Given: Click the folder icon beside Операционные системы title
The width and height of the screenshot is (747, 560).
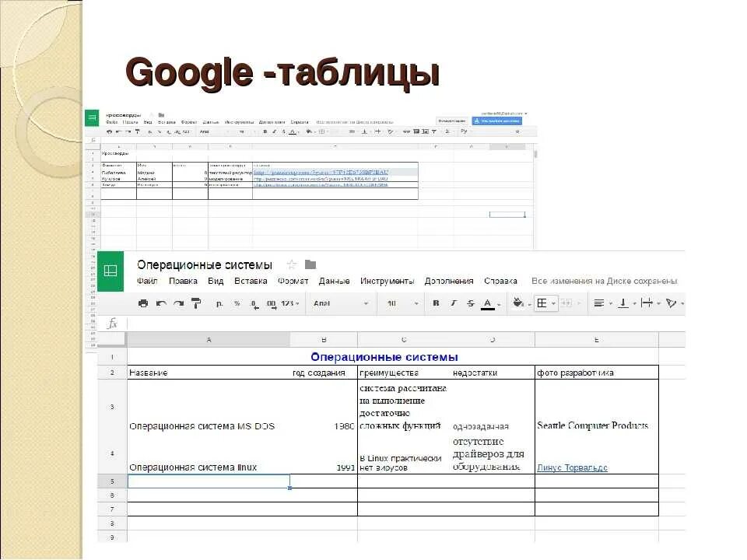Looking at the screenshot, I should pos(310,264).
